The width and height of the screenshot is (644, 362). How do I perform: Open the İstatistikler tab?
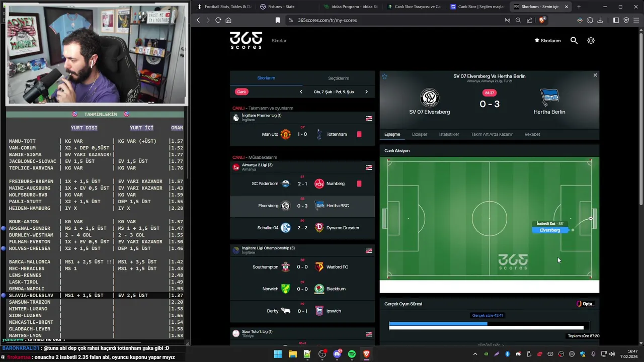point(449,134)
